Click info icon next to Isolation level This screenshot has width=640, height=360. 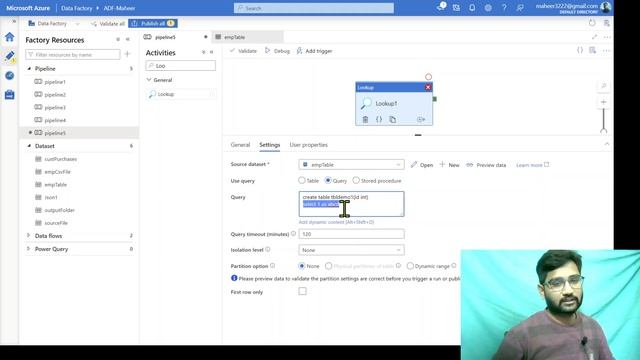point(267,249)
